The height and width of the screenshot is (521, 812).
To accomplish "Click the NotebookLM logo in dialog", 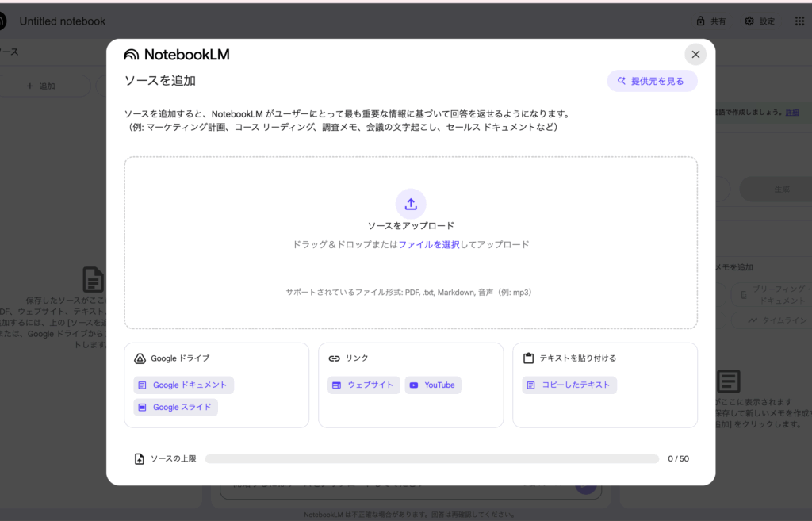I will 177,55.
